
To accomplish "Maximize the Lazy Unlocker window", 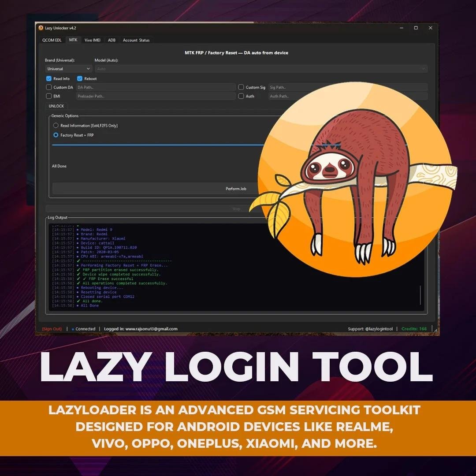I will tap(416, 28).
